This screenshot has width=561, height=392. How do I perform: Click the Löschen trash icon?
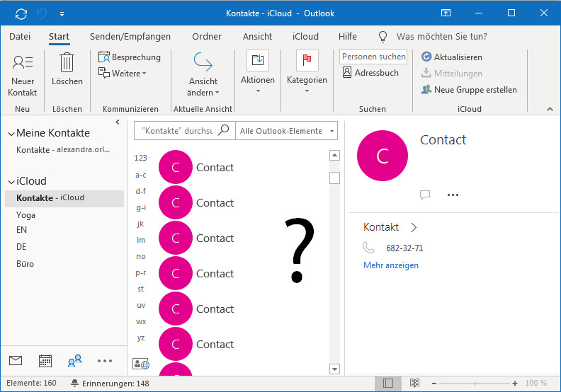coord(67,62)
